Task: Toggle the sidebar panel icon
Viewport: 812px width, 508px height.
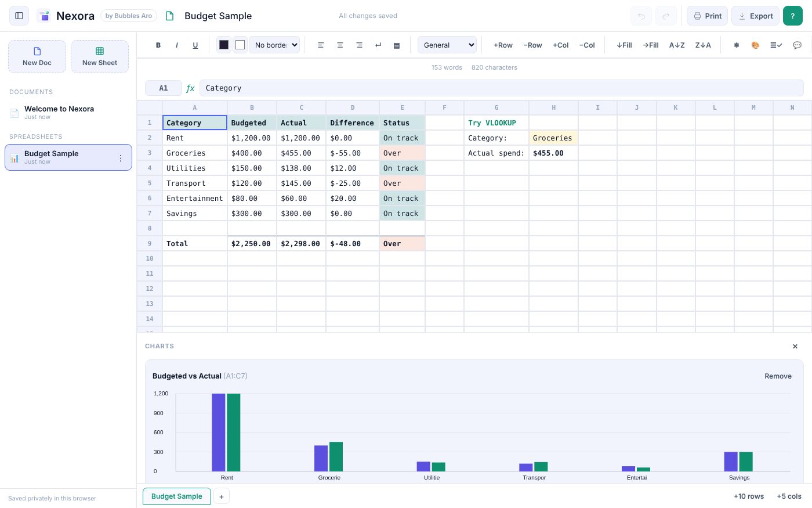Action: pos(19,16)
